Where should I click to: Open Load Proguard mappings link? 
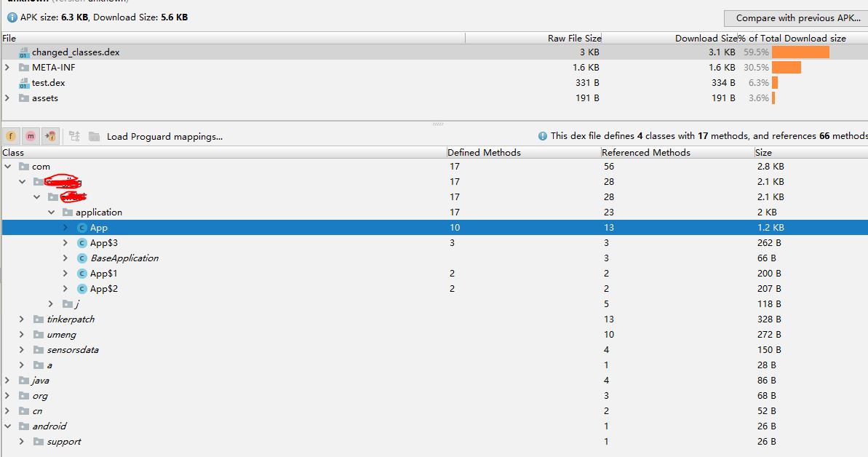click(164, 136)
